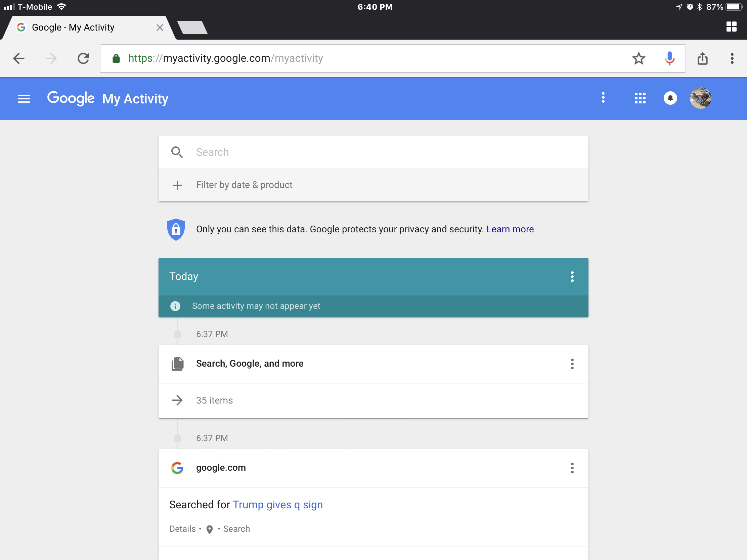This screenshot has width=747, height=560.
Task: Bookmark page with star icon
Action: pyautogui.click(x=639, y=58)
